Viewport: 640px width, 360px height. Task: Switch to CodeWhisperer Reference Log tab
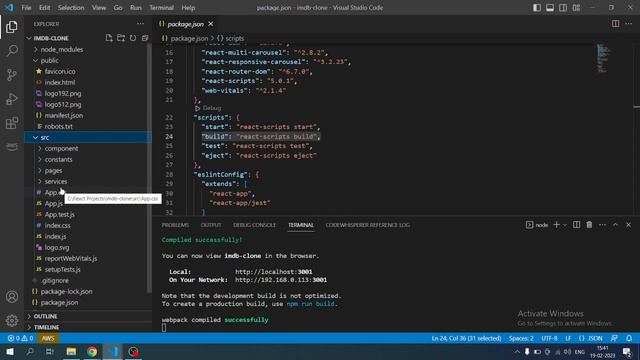click(x=368, y=225)
